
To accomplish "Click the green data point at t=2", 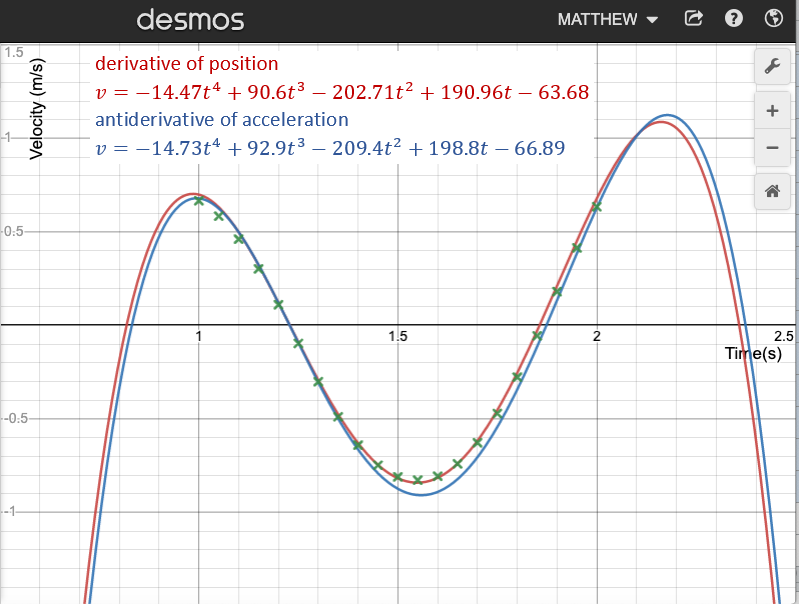I will tap(596, 207).
